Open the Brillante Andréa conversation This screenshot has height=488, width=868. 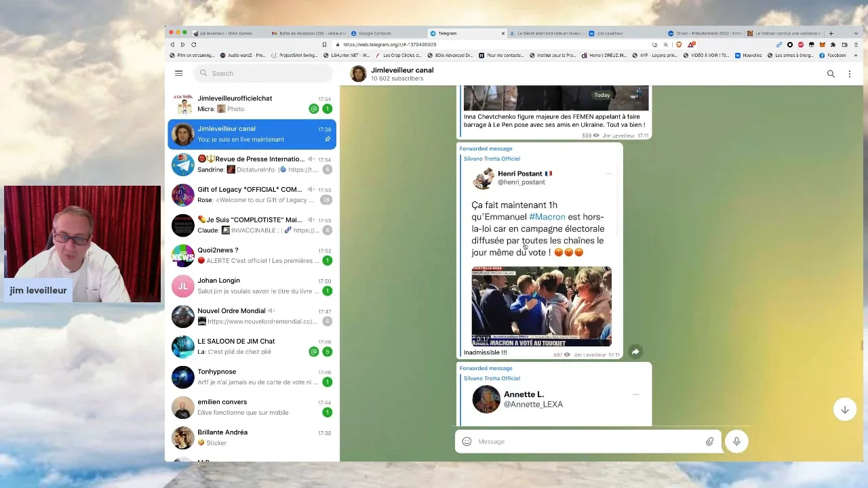point(252,438)
